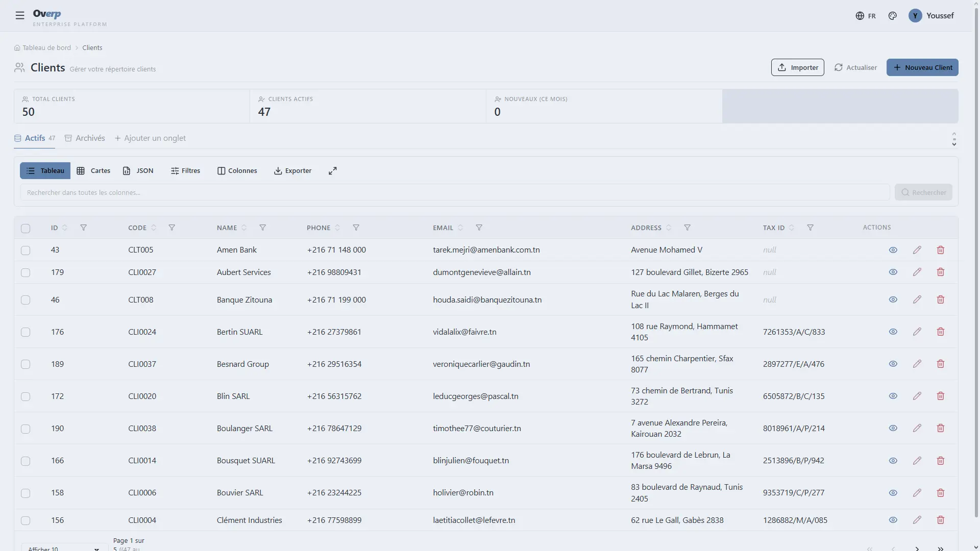Open the FR language selector
This screenshot has height=551, width=980.
[866, 16]
